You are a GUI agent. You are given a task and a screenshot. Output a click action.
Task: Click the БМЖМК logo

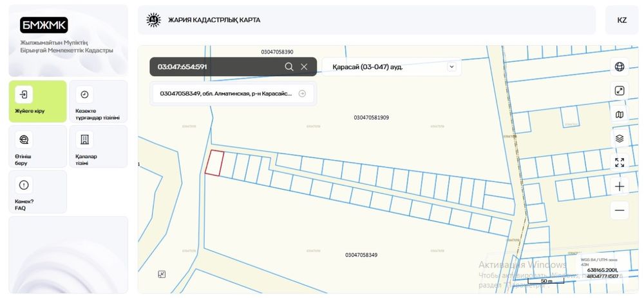(x=44, y=25)
